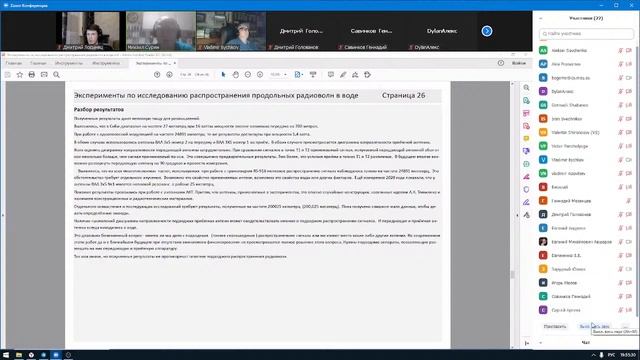Go to previous page with the up arrow

tap(157, 75)
